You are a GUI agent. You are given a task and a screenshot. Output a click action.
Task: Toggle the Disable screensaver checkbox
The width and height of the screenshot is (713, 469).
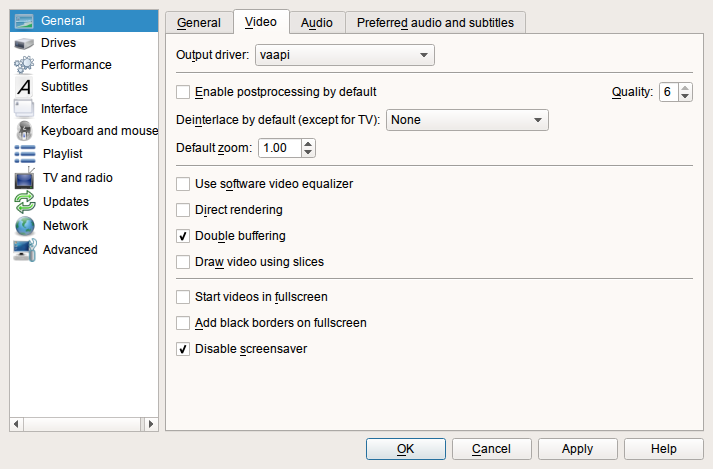point(183,349)
